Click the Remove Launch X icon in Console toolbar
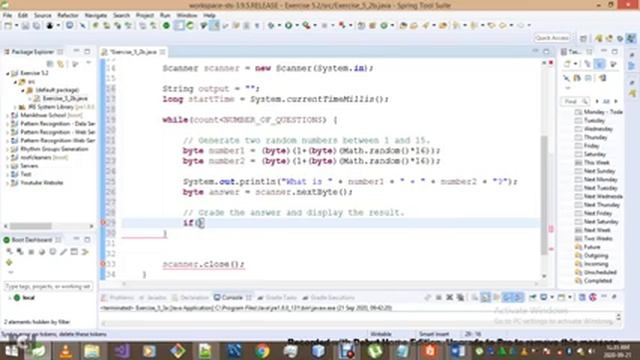This screenshot has width=640, height=360. [449, 297]
